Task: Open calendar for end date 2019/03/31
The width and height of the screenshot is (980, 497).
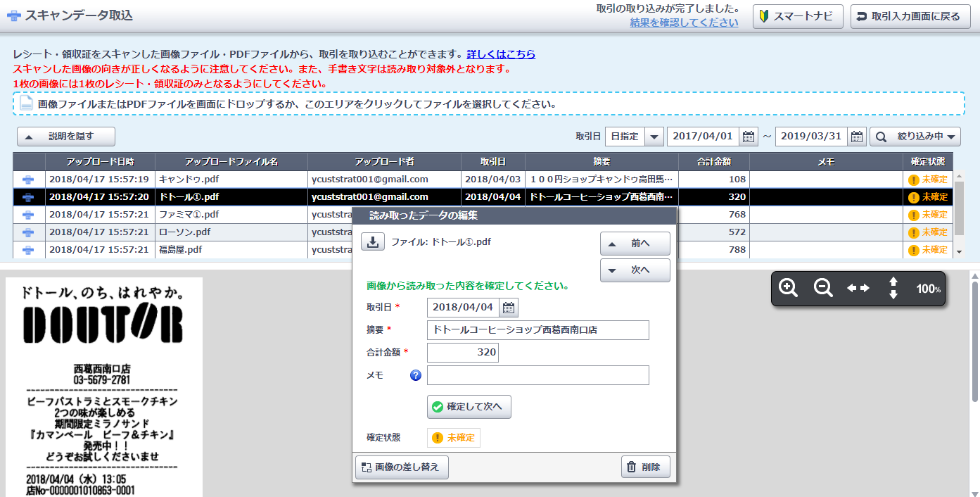Action: coord(857,136)
